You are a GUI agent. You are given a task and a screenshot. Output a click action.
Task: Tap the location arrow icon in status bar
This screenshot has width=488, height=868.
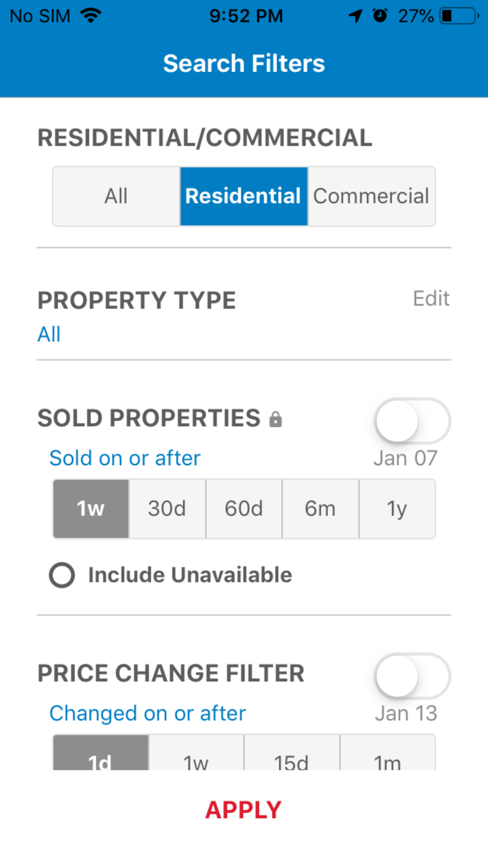[355, 16]
